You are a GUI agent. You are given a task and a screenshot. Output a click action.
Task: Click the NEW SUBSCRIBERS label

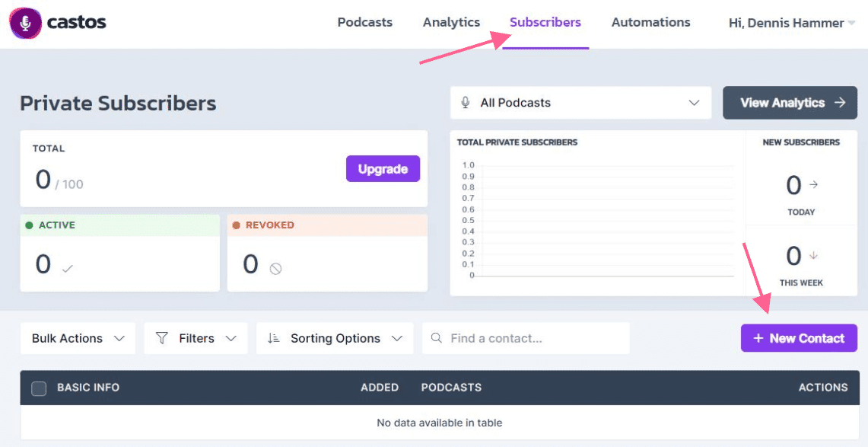801,142
